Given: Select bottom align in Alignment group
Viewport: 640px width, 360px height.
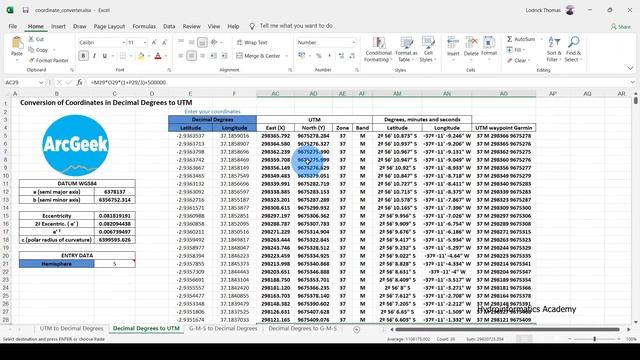Looking at the screenshot, I should 202,42.
